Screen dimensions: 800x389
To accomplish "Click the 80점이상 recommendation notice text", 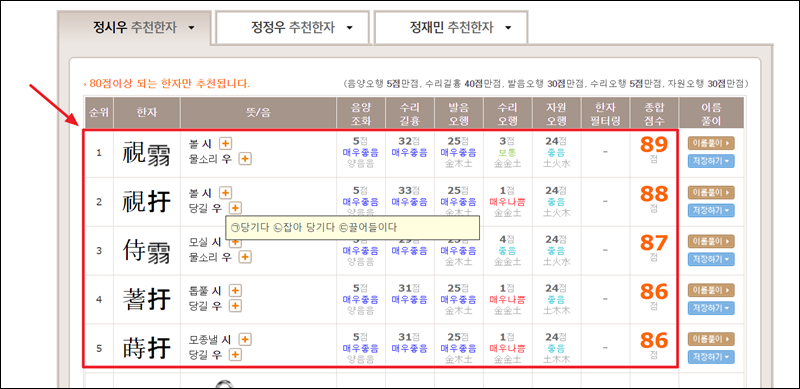I will [169, 84].
